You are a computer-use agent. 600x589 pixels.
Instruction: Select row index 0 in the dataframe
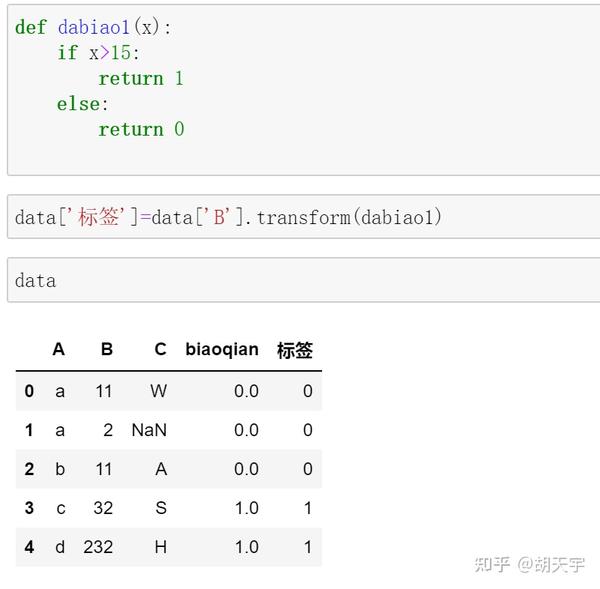tap(29, 391)
